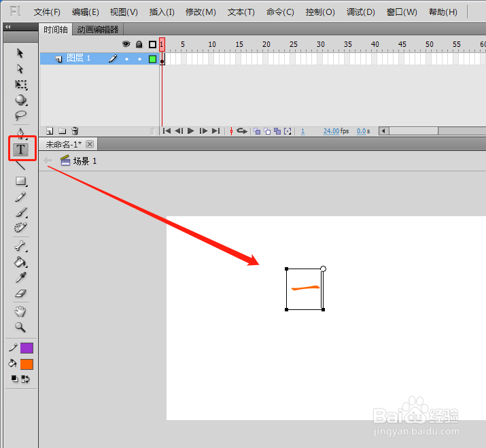Toggle onion skin button
Screen dimensions: 486x448
257,131
